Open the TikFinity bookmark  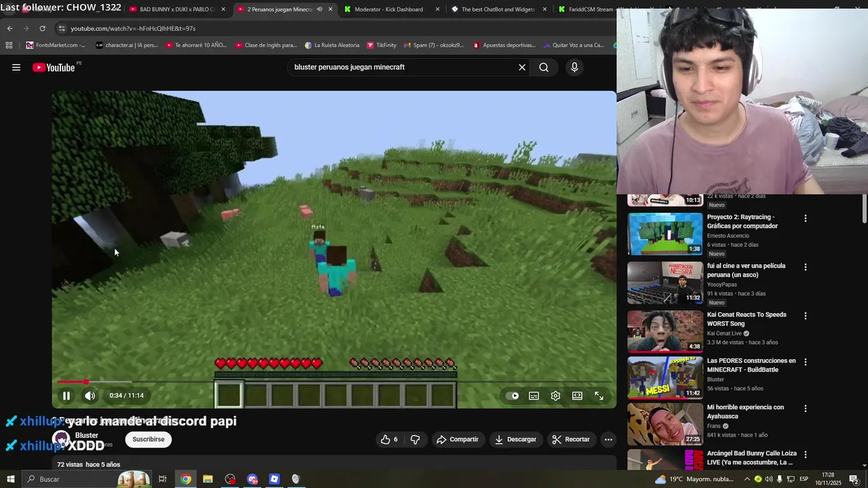pos(381,45)
